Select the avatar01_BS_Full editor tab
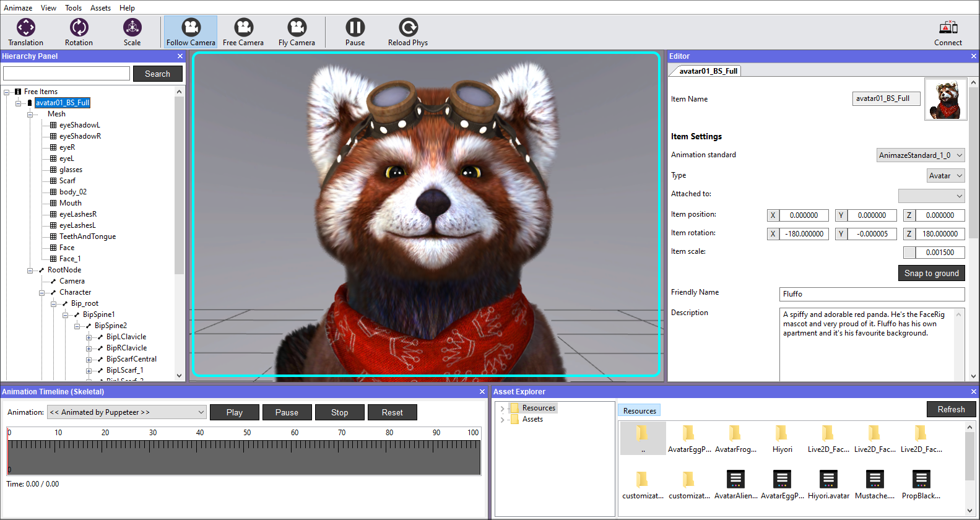Screen dimensions: 980x520 (708, 71)
